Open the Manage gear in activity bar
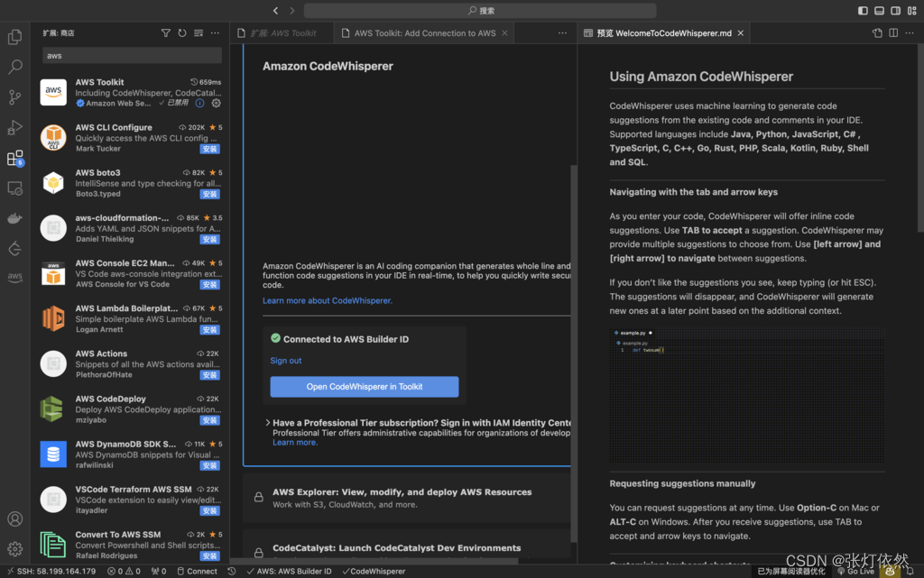The height and width of the screenshot is (578, 924). (x=14, y=548)
